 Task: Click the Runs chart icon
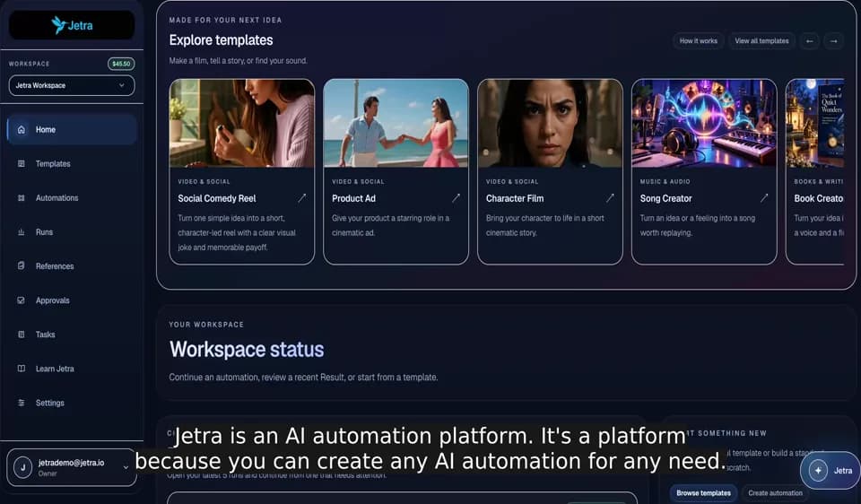(x=22, y=232)
